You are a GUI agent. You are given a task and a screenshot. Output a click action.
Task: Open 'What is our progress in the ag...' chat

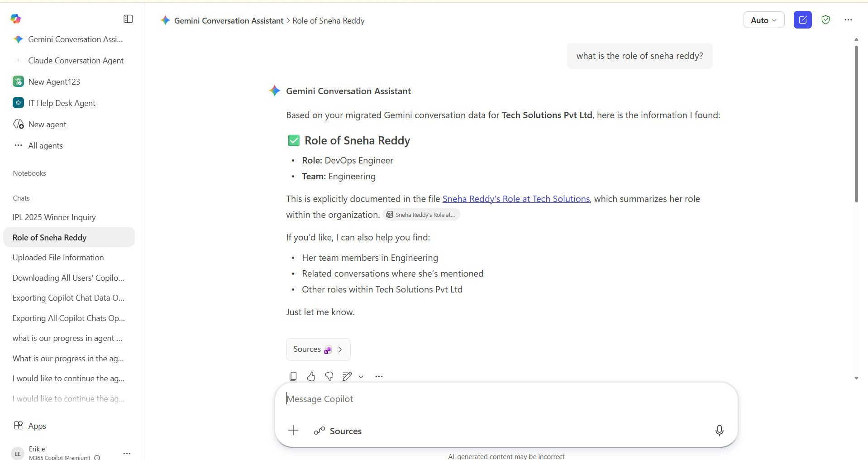tap(69, 359)
